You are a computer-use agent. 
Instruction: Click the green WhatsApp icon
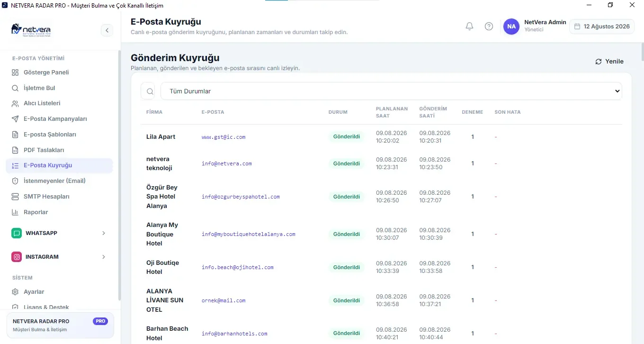[17, 233]
